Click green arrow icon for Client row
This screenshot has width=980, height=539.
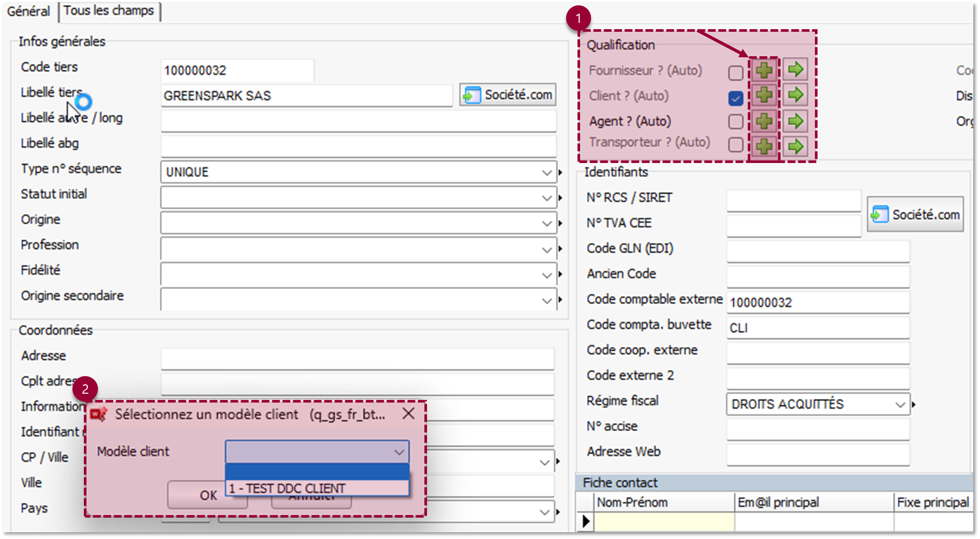[x=795, y=95]
